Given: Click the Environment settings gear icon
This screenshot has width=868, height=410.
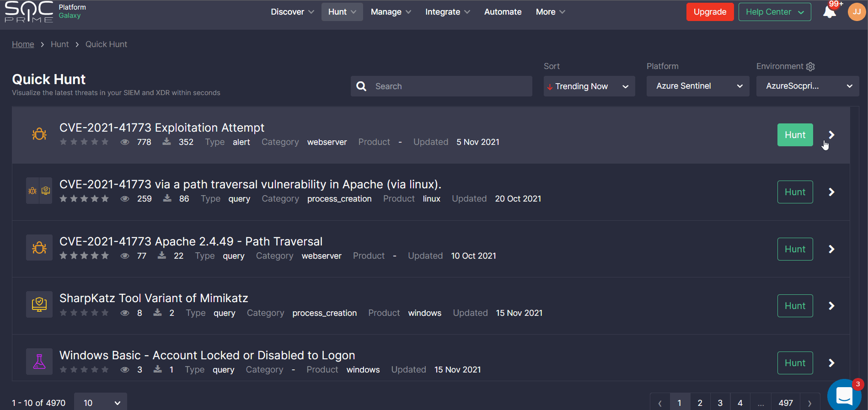Looking at the screenshot, I should [810, 67].
